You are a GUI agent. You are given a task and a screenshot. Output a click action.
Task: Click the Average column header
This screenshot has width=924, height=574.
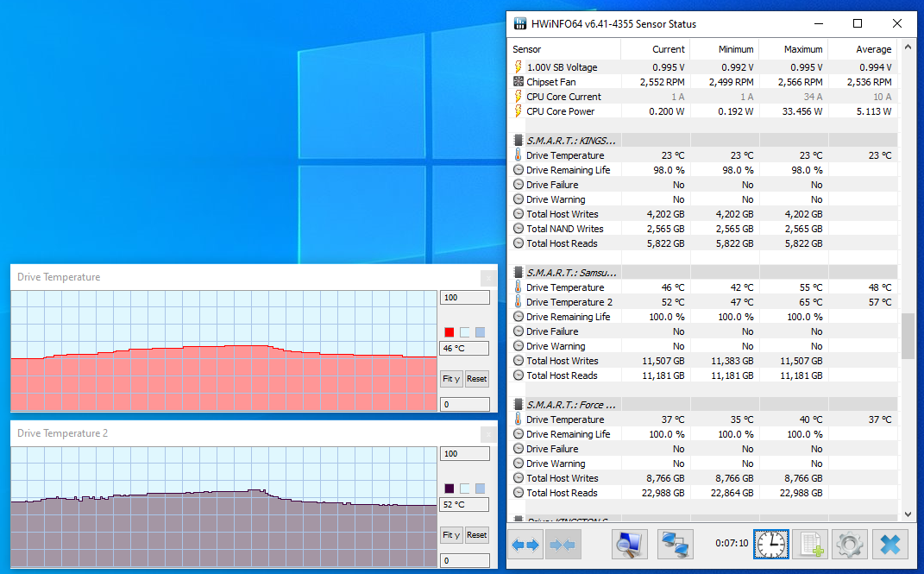[x=863, y=49]
